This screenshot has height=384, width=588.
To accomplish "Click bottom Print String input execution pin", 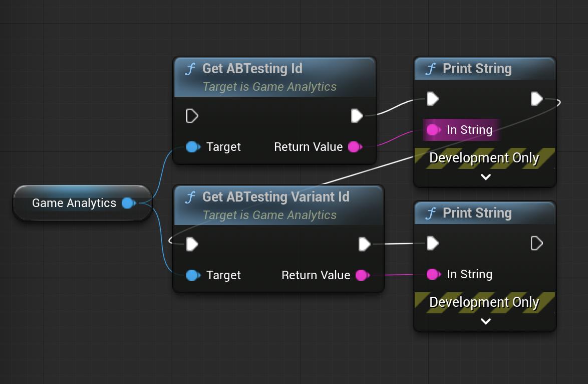I will (x=432, y=244).
